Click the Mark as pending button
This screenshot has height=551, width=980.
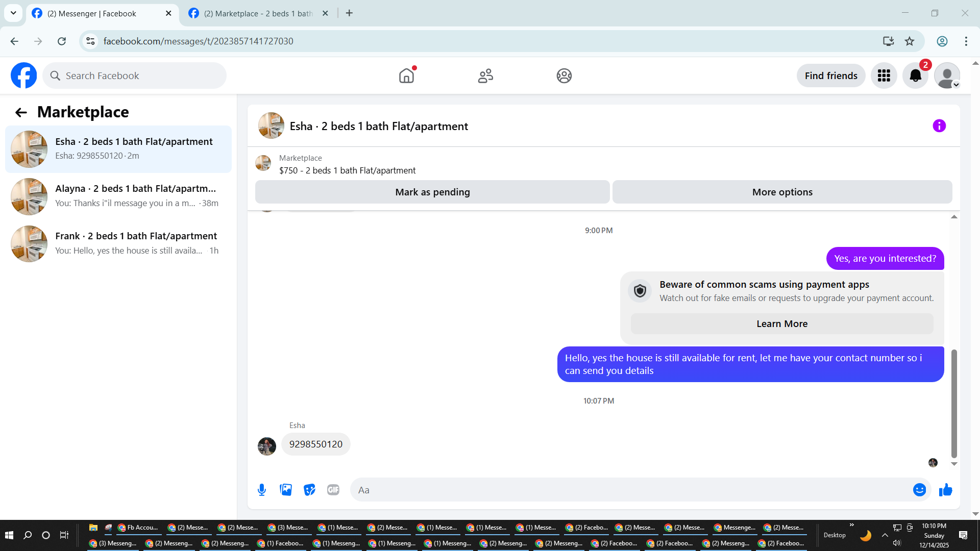(x=432, y=192)
